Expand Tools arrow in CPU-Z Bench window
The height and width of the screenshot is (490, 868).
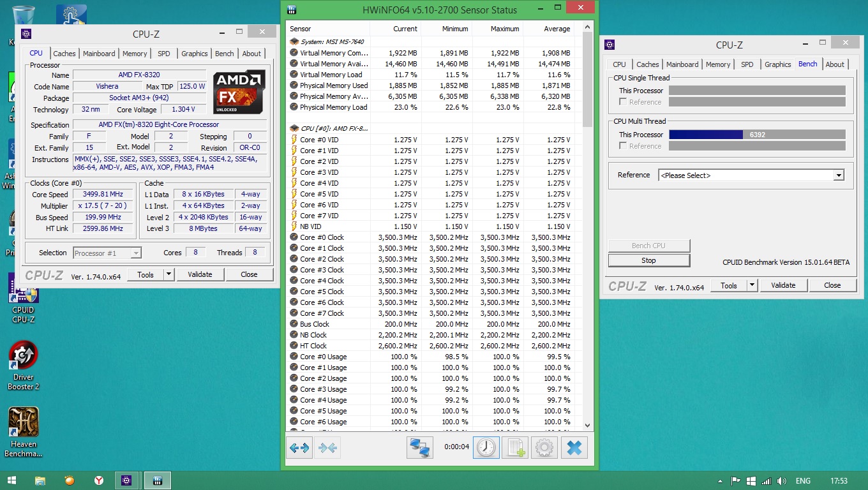pyautogui.click(x=752, y=286)
